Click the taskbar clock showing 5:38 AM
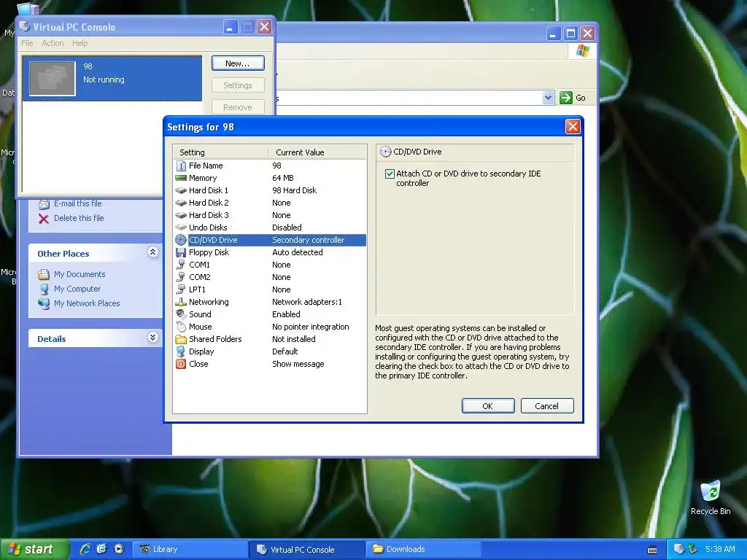Viewport: 747px width, 560px height. 720,549
